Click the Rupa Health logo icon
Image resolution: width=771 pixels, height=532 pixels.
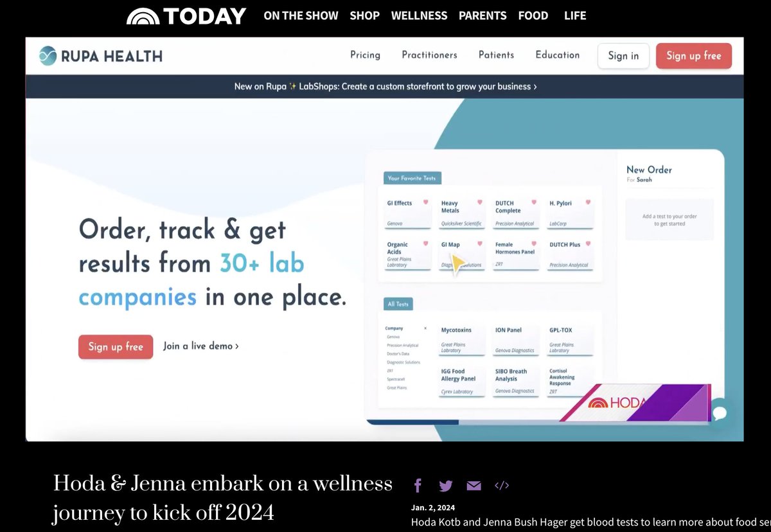click(48, 56)
